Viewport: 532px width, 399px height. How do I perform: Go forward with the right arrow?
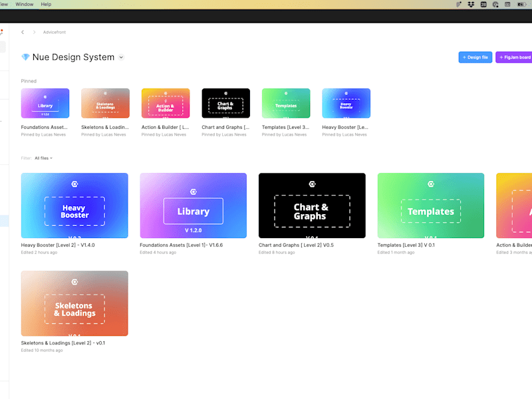point(35,32)
